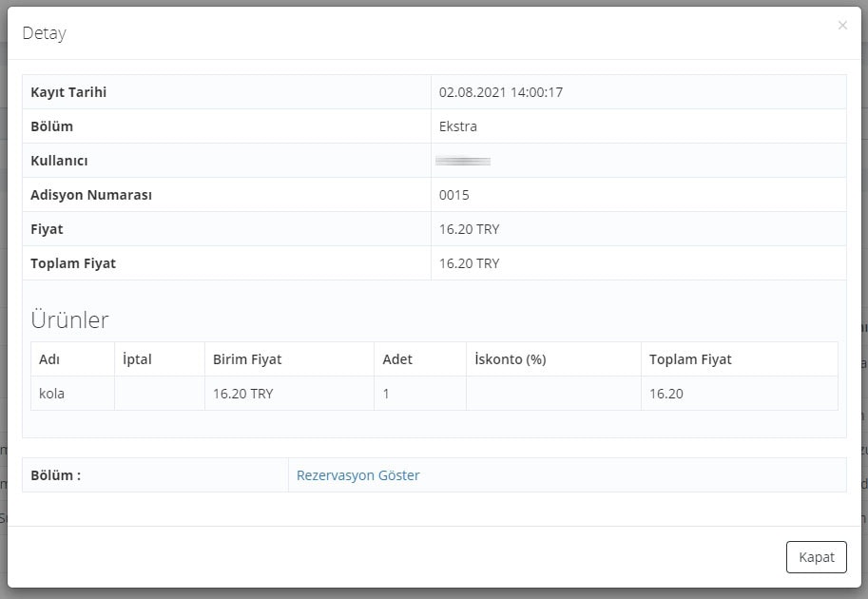Click the Fiyat row value 16.20 TRY
This screenshot has height=599, width=868.
pyautogui.click(x=469, y=229)
